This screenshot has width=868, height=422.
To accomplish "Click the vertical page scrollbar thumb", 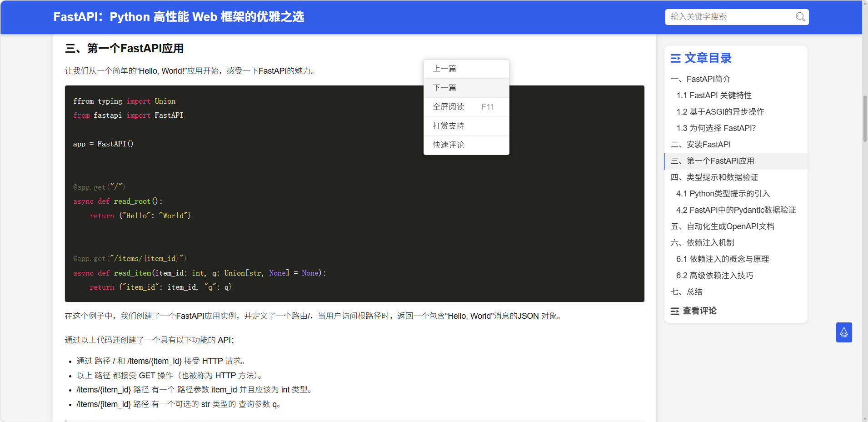I will (x=865, y=119).
